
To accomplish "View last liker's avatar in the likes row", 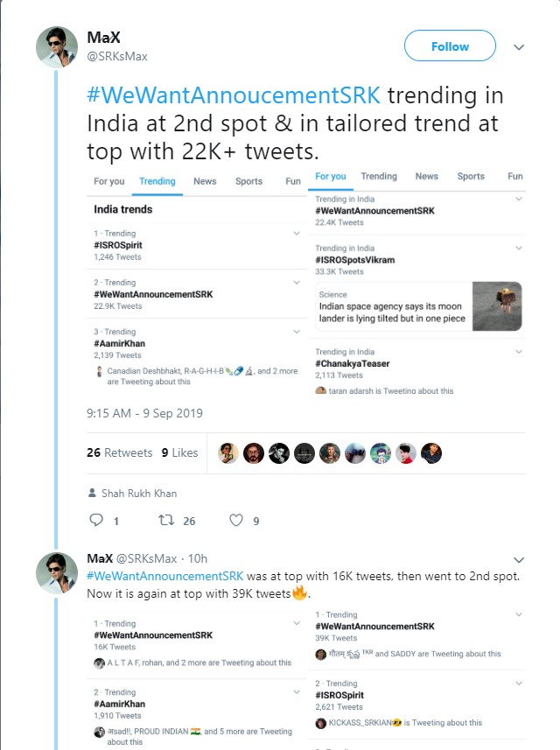I will (x=431, y=452).
